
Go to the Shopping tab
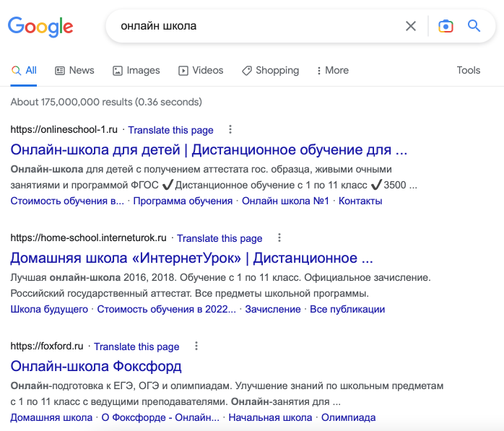[x=270, y=71]
